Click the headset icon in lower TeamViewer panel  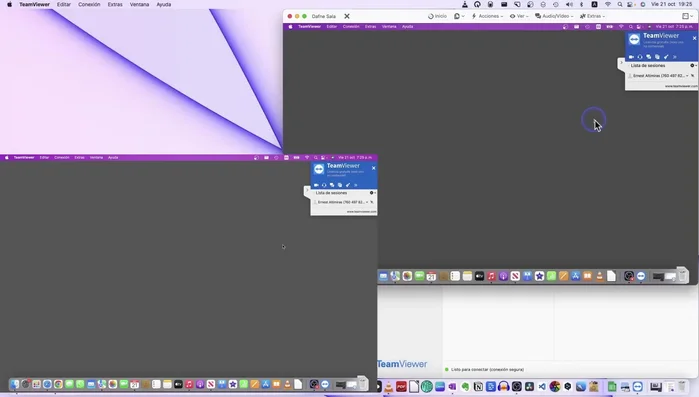(x=324, y=185)
